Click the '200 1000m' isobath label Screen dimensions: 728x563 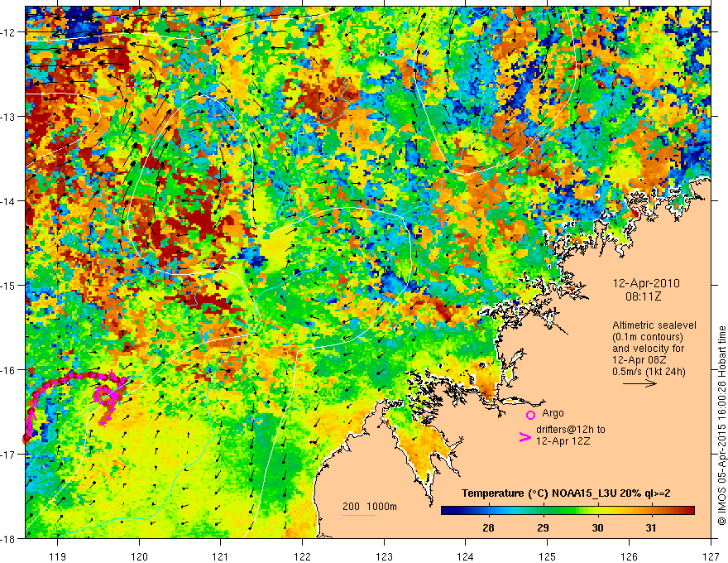coord(370,507)
